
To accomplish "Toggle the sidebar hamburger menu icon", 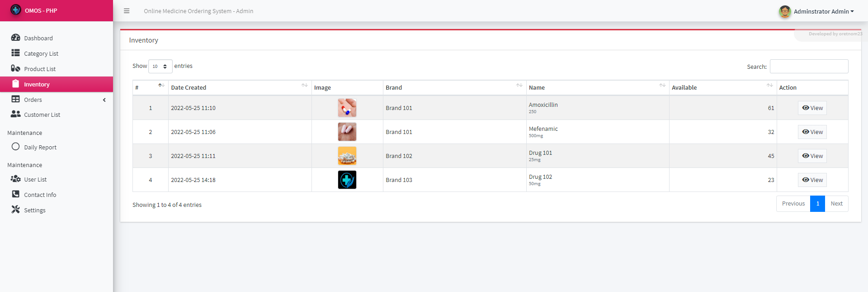I will point(127,11).
